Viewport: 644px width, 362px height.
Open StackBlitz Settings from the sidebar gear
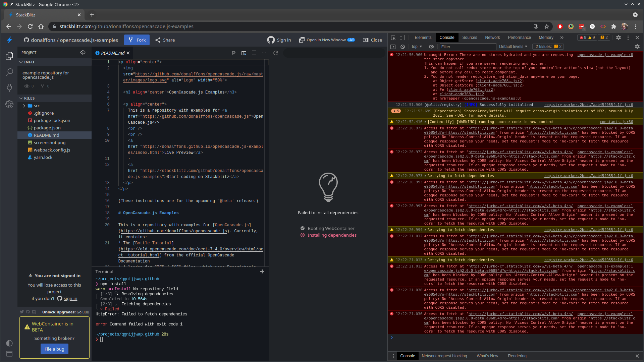coord(9,104)
